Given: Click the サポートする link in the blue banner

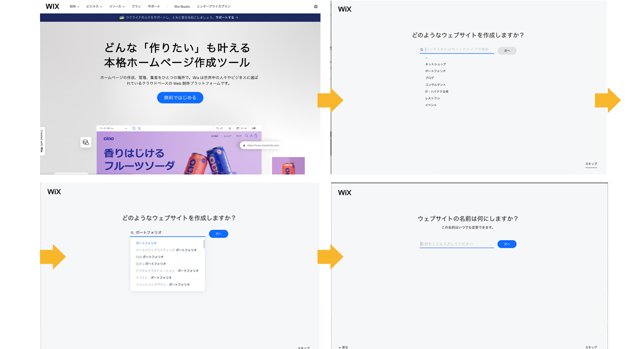Looking at the screenshot, I should (x=226, y=17).
